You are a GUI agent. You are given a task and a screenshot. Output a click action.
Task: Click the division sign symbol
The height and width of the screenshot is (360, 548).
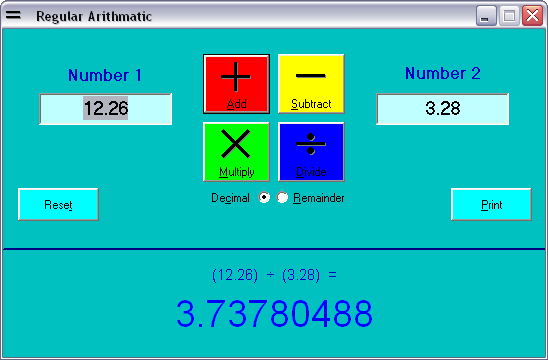pos(311,144)
